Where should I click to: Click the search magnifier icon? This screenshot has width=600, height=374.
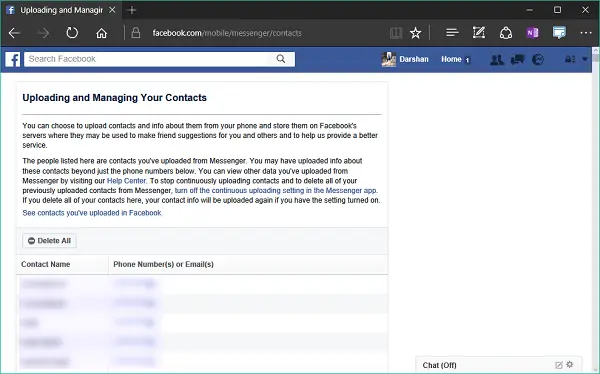pos(281,59)
